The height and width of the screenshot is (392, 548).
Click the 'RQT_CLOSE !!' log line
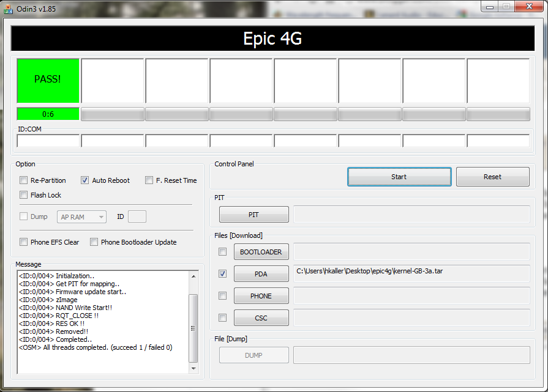[x=59, y=316]
